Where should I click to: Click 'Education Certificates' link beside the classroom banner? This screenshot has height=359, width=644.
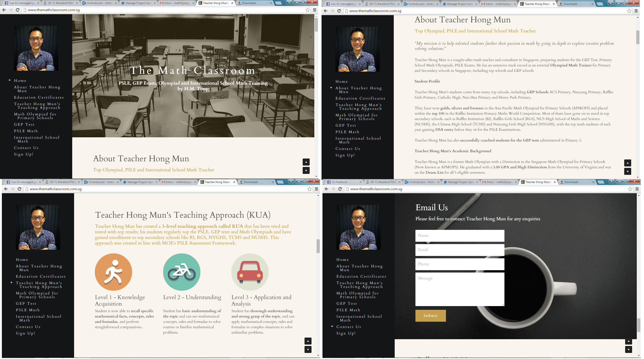coord(39,97)
